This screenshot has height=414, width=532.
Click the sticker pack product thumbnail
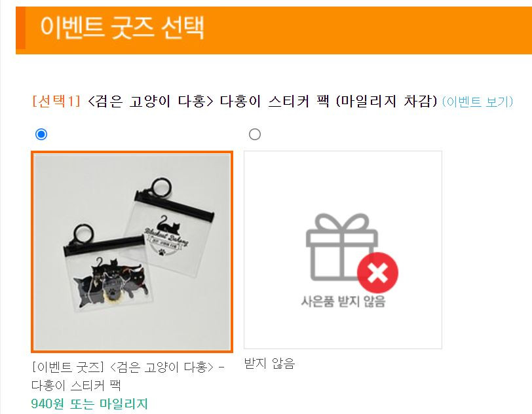click(132, 252)
